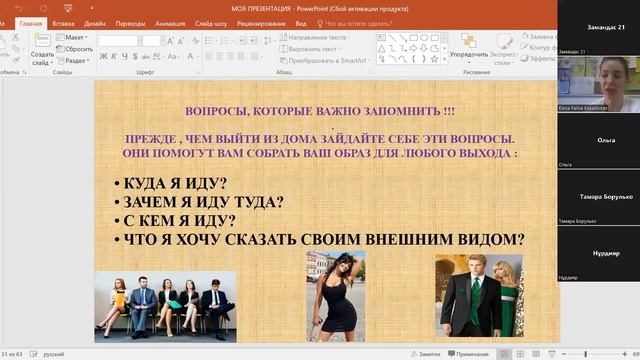
Task: Select the oval shape in gallery
Action: [x=424, y=38]
